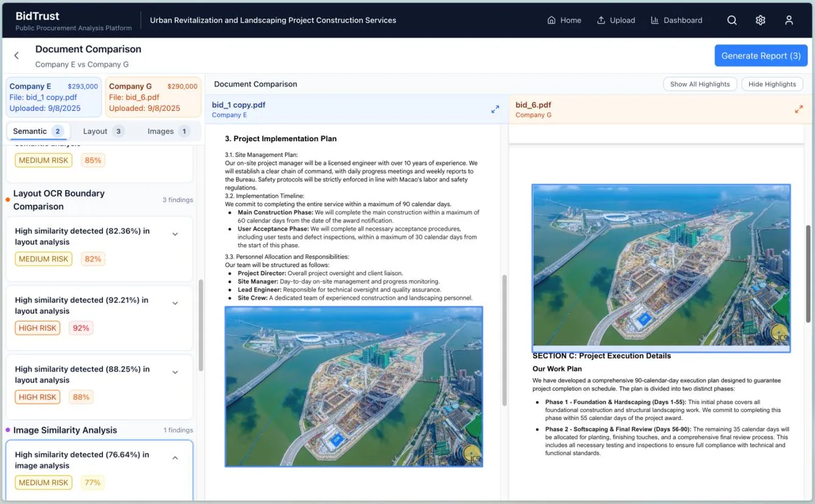Click the 'Our Work Plan' subheading
815x504 pixels.
[557, 369]
